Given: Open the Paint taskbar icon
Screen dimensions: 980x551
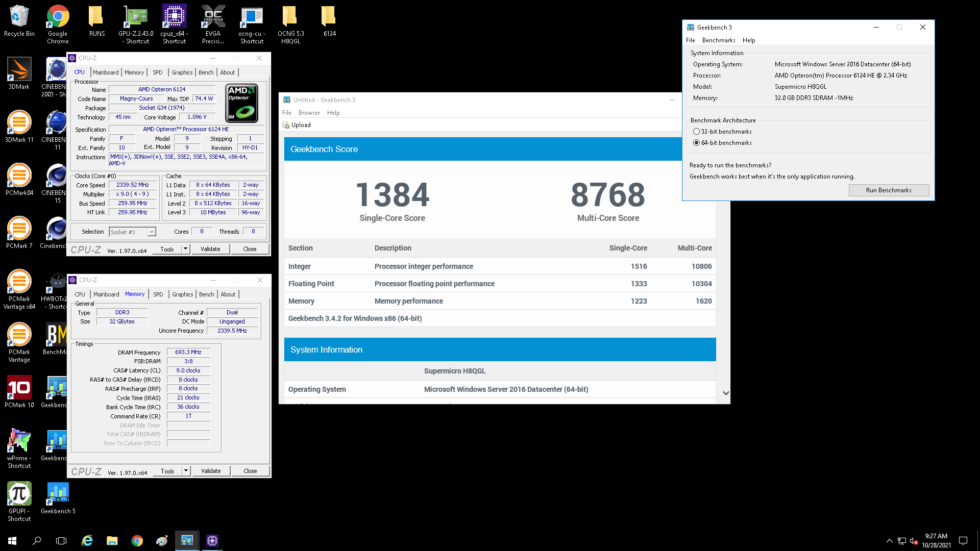Looking at the screenshot, I should (162, 540).
